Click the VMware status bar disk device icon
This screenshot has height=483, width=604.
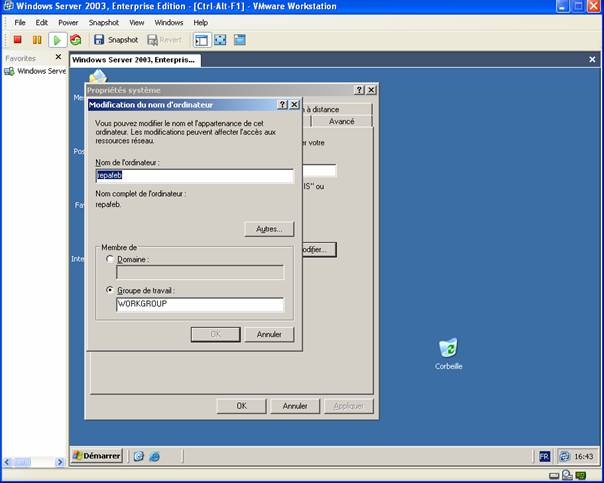[x=554, y=476]
